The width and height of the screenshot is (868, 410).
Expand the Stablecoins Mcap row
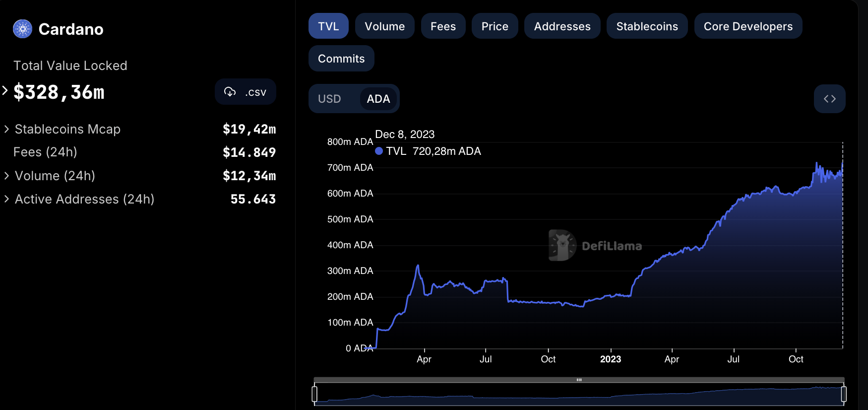[x=6, y=129]
